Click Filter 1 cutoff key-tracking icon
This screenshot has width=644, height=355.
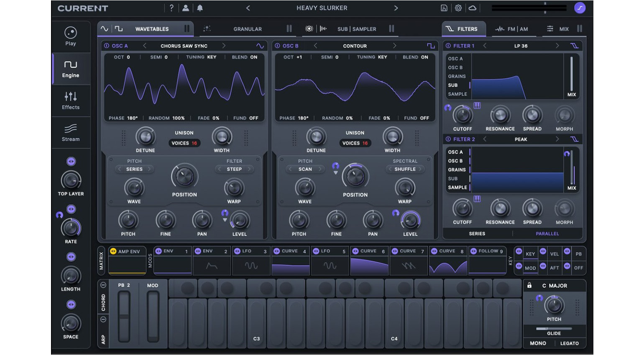point(477,106)
